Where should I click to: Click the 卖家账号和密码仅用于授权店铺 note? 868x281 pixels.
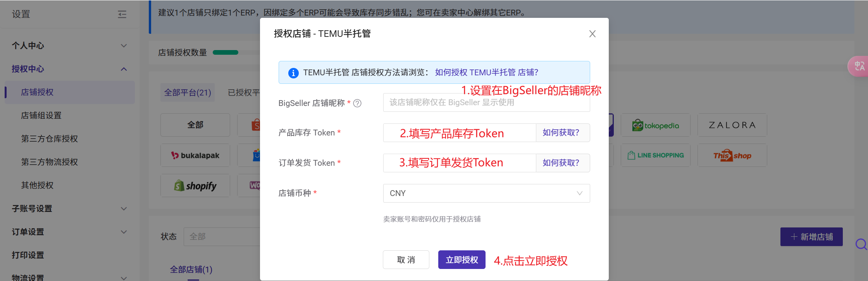point(432,219)
